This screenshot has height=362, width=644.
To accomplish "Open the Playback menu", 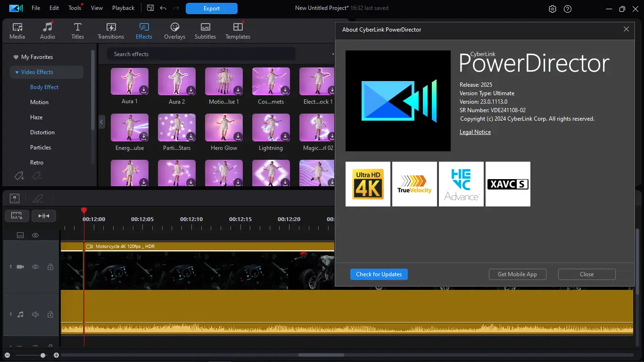I will coord(124,8).
